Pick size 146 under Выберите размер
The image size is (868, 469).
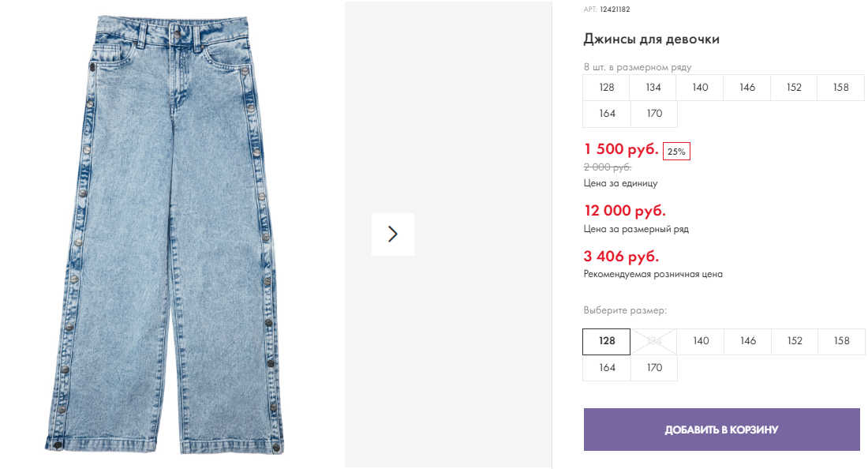tap(748, 341)
